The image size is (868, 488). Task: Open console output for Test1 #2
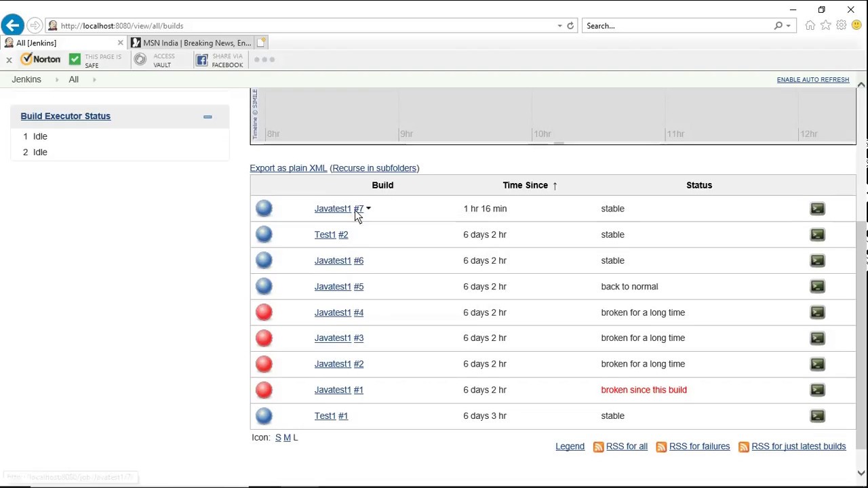point(817,235)
